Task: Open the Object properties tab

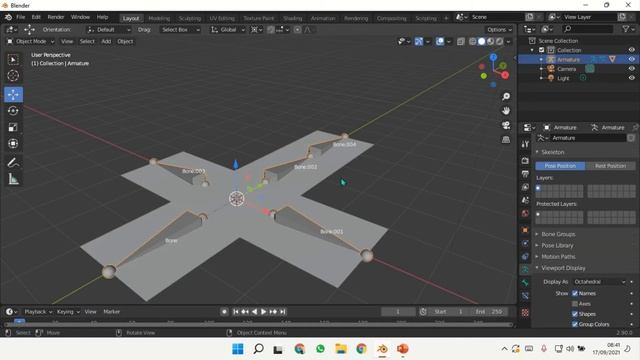Action: (525, 230)
